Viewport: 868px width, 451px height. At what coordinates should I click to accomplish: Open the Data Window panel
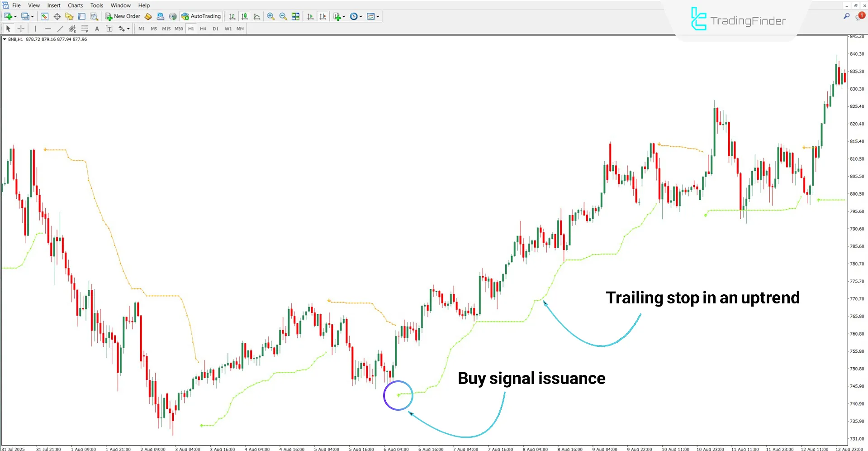click(57, 16)
